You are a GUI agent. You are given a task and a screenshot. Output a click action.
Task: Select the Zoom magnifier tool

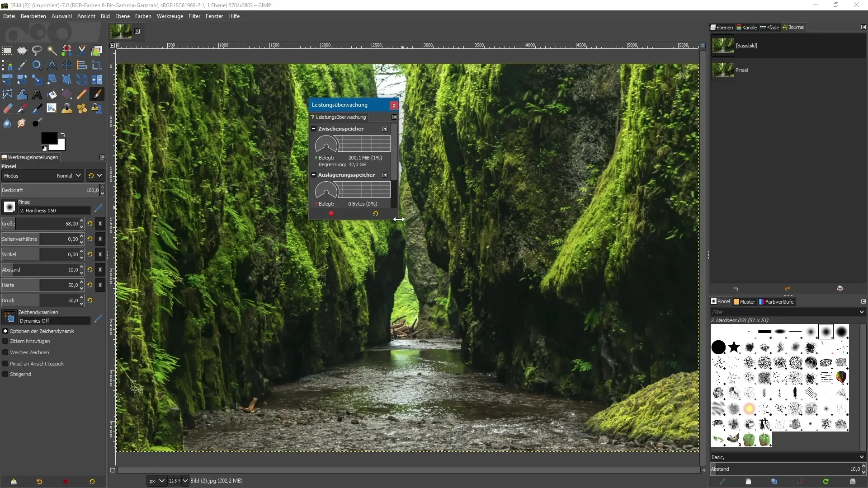coord(37,66)
